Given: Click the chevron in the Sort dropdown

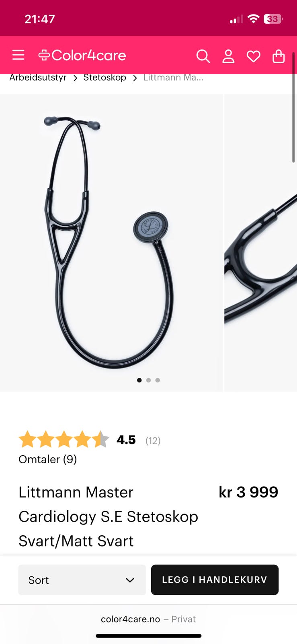Looking at the screenshot, I should [x=130, y=580].
